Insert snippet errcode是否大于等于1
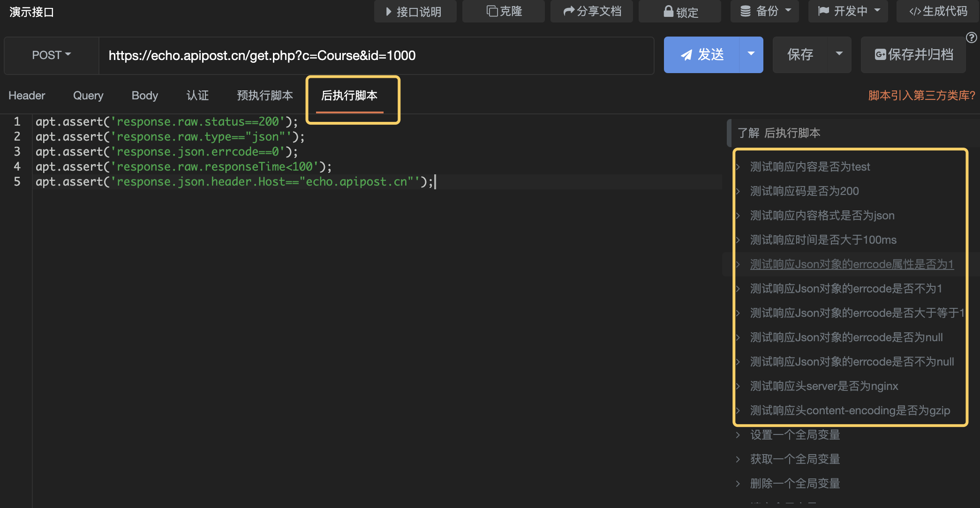 857,313
